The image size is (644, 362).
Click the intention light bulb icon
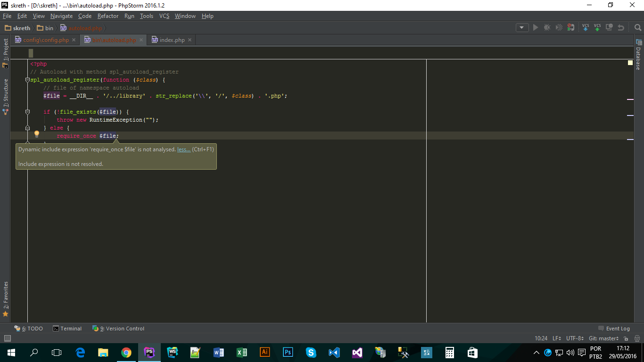(x=37, y=134)
